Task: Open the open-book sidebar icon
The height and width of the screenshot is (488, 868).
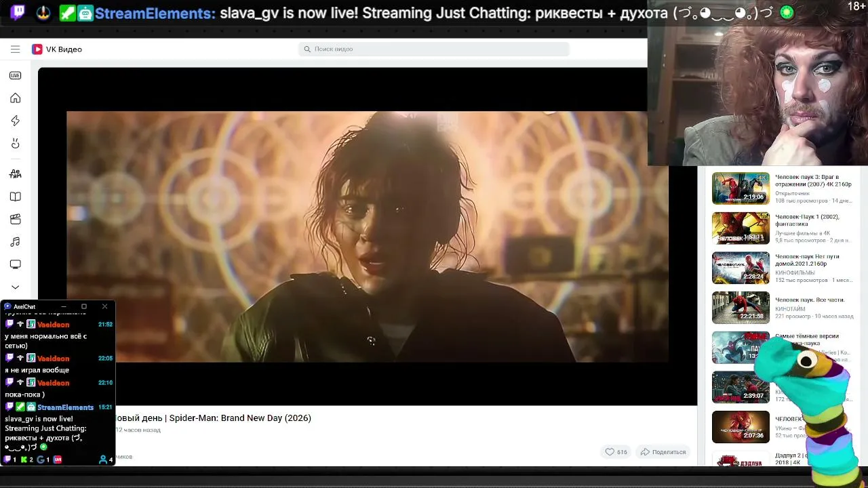Action: click(15, 197)
